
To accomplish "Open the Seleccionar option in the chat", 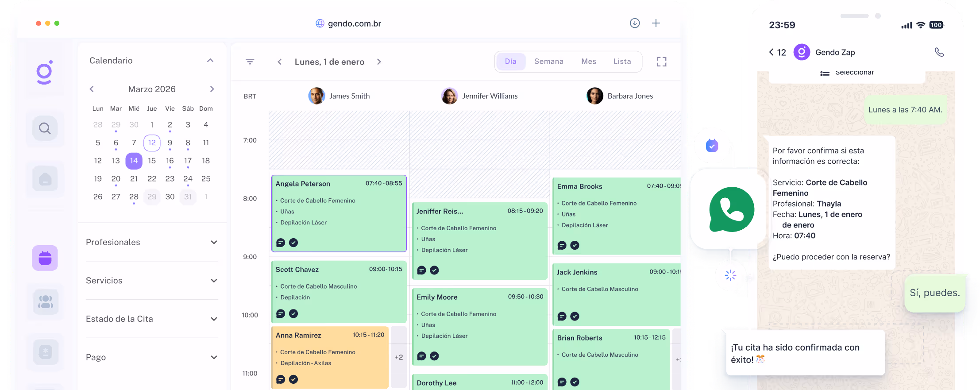I will pos(847,73).
